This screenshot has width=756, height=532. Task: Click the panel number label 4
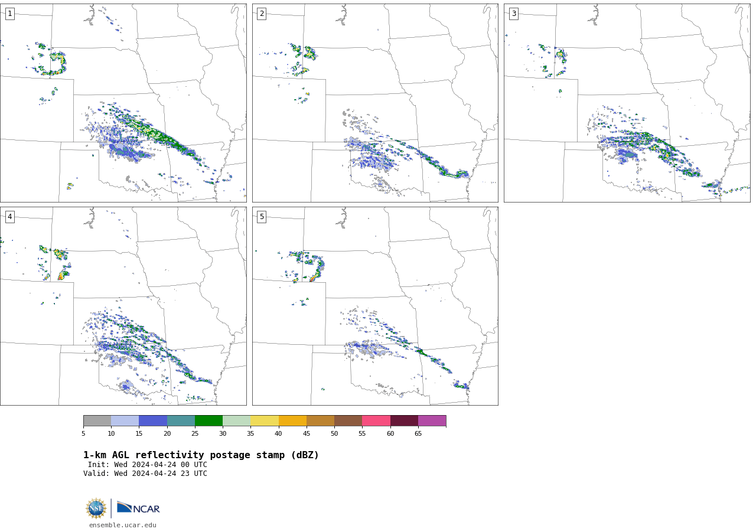point(9,217)
